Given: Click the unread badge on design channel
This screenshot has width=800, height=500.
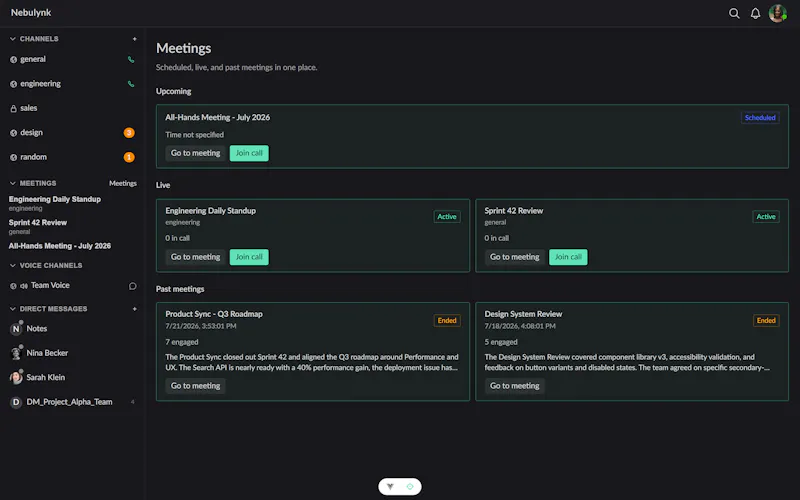Looking at the screenshot, I should (129, 133).
